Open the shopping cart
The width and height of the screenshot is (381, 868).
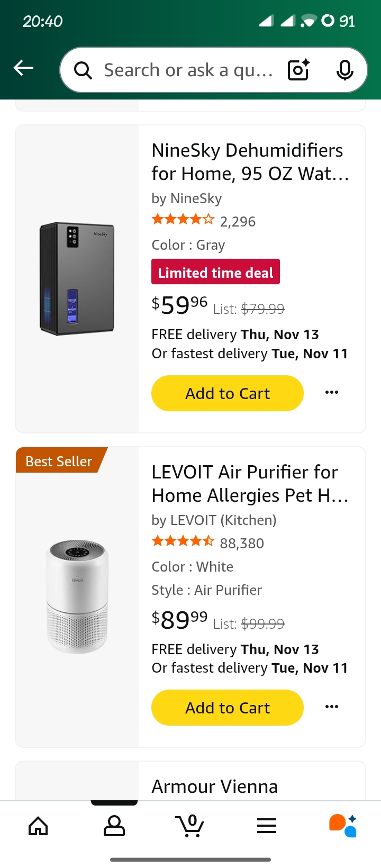click(190, 826)
